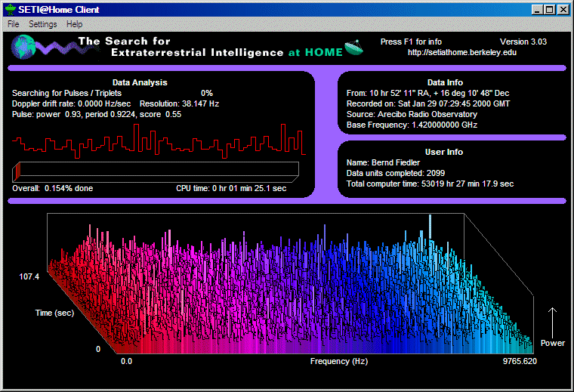Click the 'Press F1 for info' text
Viewport: 574px width, 392px height.
pos(411,42)
